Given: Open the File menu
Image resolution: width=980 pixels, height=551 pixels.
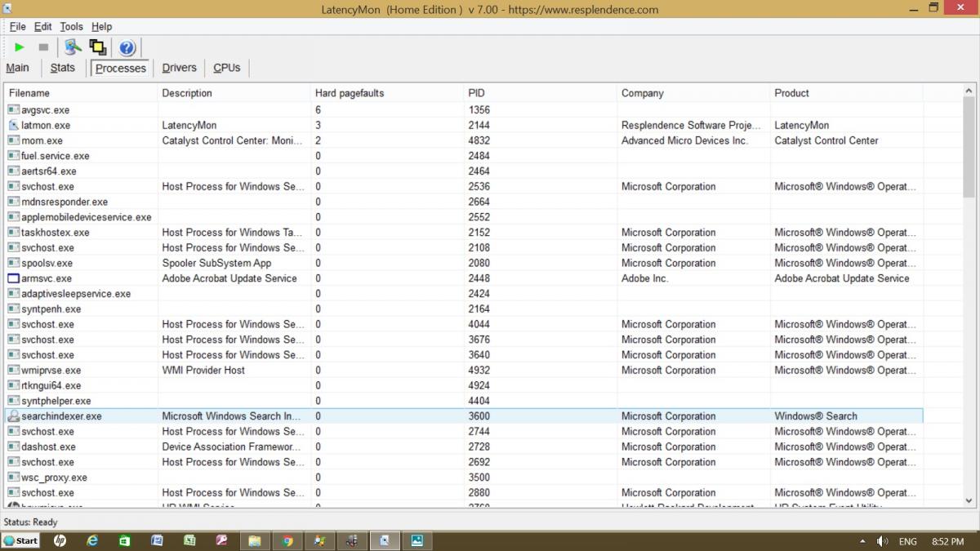Looking at the screenshot, I should 17,27.
